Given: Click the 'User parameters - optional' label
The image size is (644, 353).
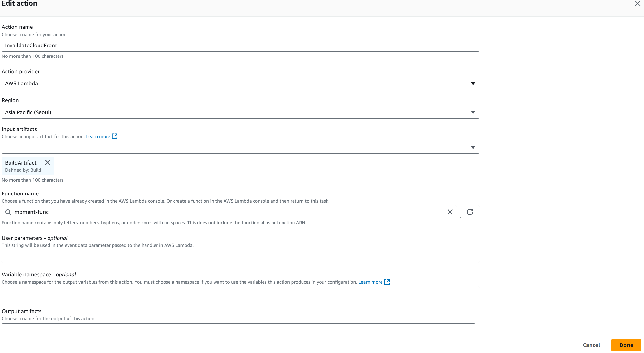Looking at the screenshot, I should click(35, 238).
